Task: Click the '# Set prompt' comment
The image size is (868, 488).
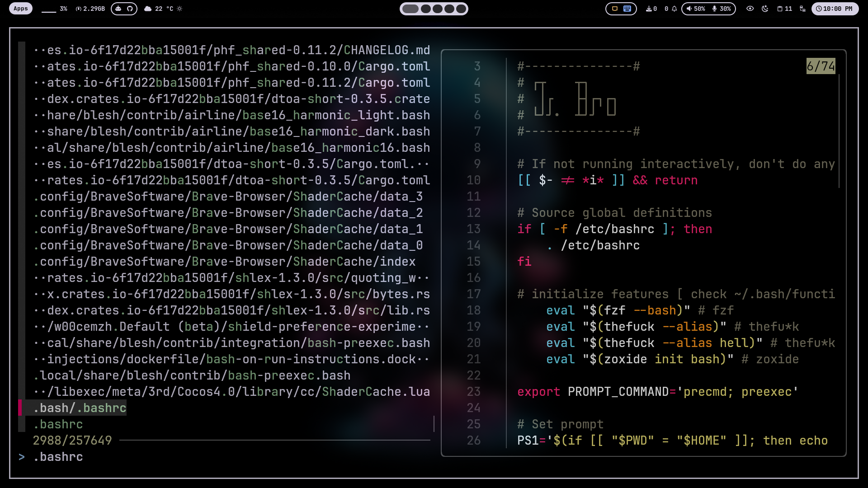Action: [x=561, y=424]
